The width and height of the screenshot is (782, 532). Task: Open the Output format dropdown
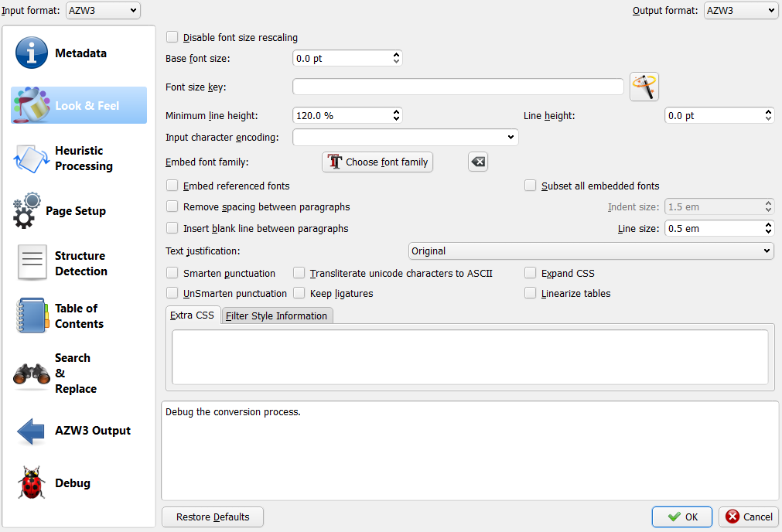point(740,10)
